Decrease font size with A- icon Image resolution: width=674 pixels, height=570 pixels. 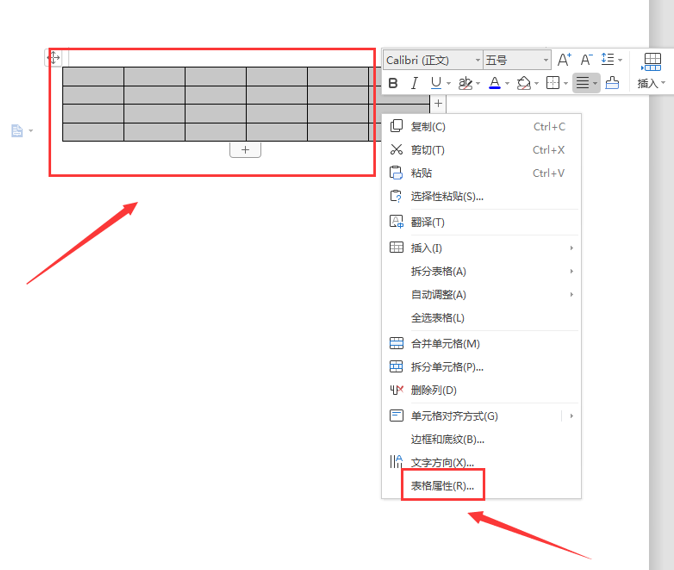586,59
